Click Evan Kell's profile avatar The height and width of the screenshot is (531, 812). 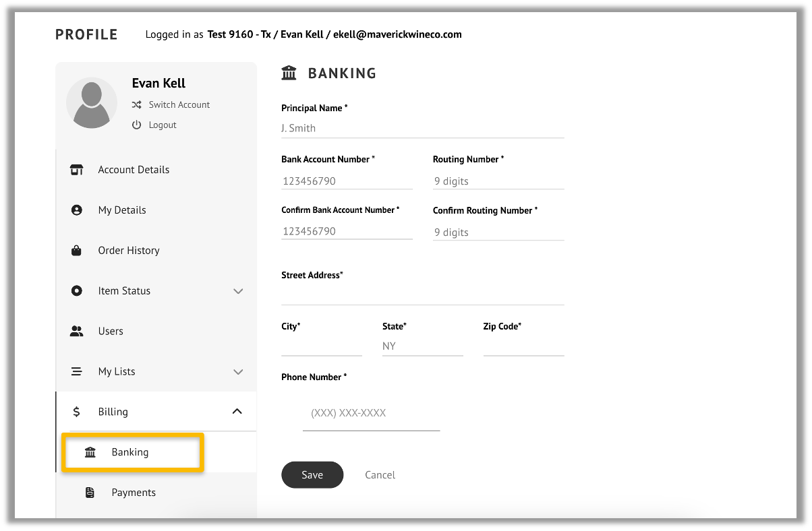92,103
